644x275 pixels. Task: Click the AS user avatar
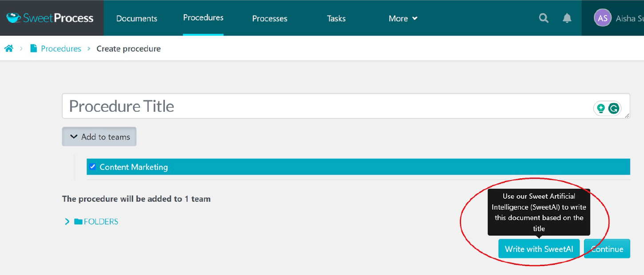tap(602, 18)
